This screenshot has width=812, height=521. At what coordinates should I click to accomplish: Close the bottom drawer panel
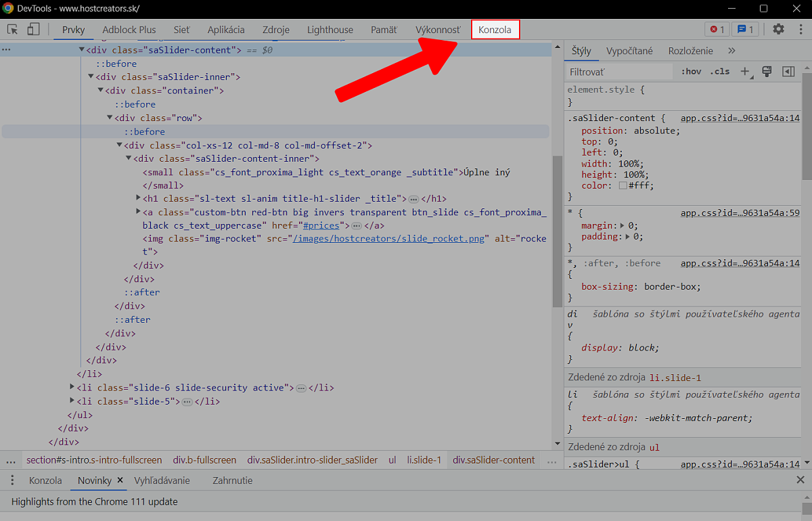tap(800, 480)
